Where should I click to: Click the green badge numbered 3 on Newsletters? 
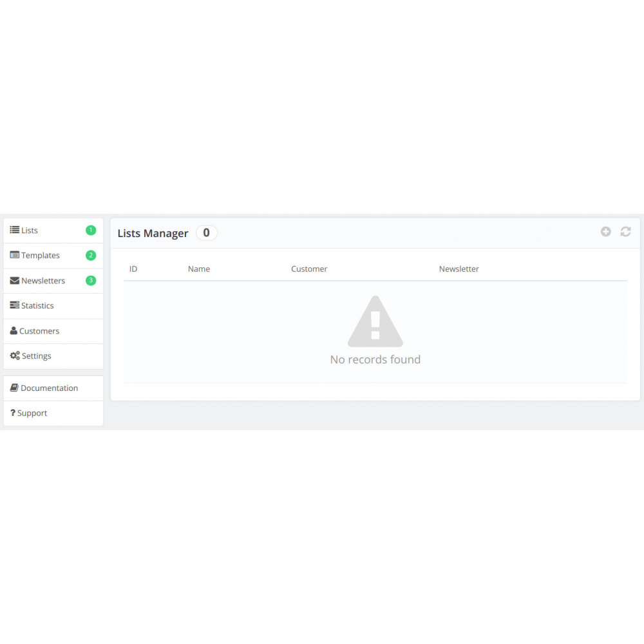pos(91,281)
